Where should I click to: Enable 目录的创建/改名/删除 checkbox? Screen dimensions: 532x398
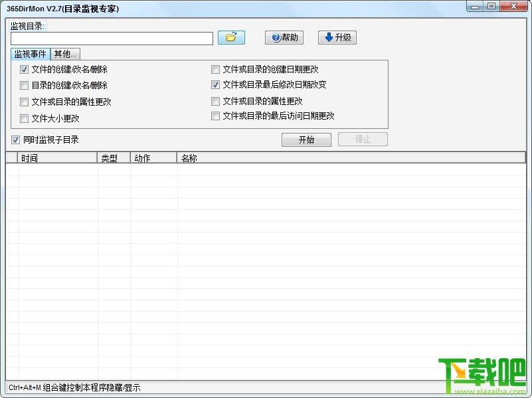tap(25, 86)
